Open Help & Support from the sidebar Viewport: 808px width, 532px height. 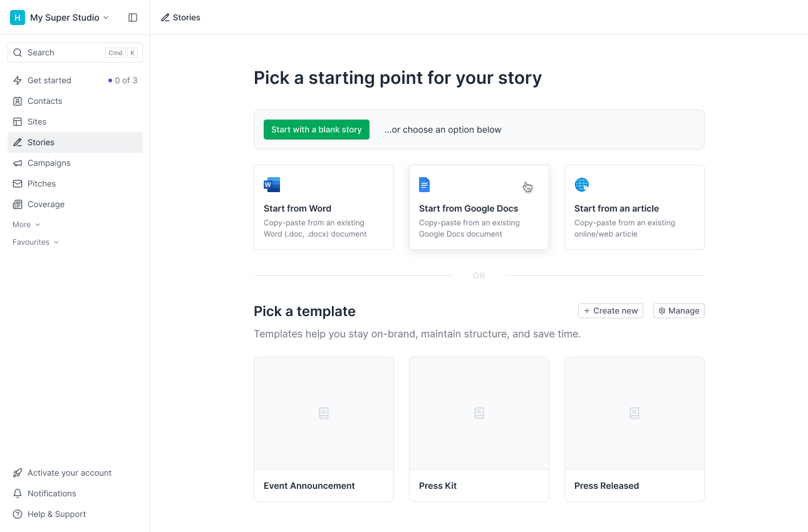tap(56, 514)
